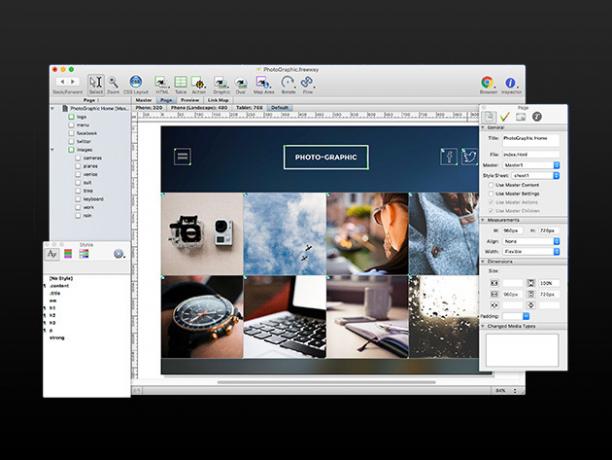The width and height of the screenshot is (612, 460).
Task: Collapse PhotoGraphic Home page in tree
Action: click(x=53, y=108)
